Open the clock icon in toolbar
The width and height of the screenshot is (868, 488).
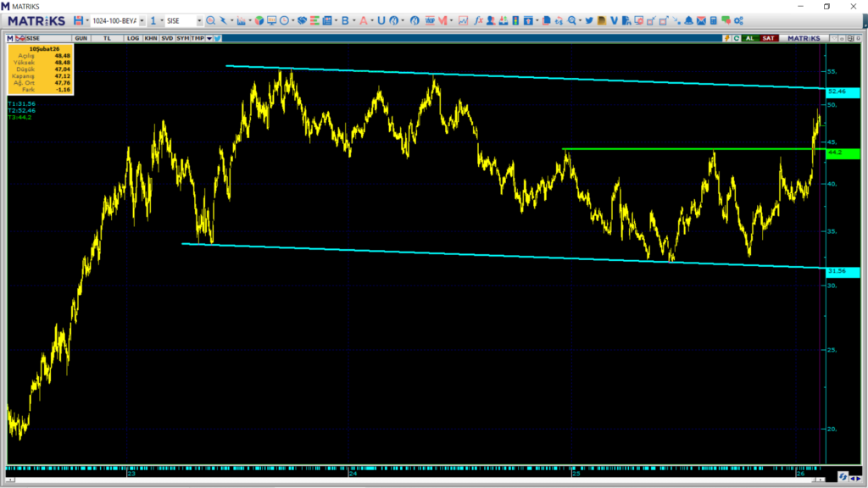(x=285, y=19)
